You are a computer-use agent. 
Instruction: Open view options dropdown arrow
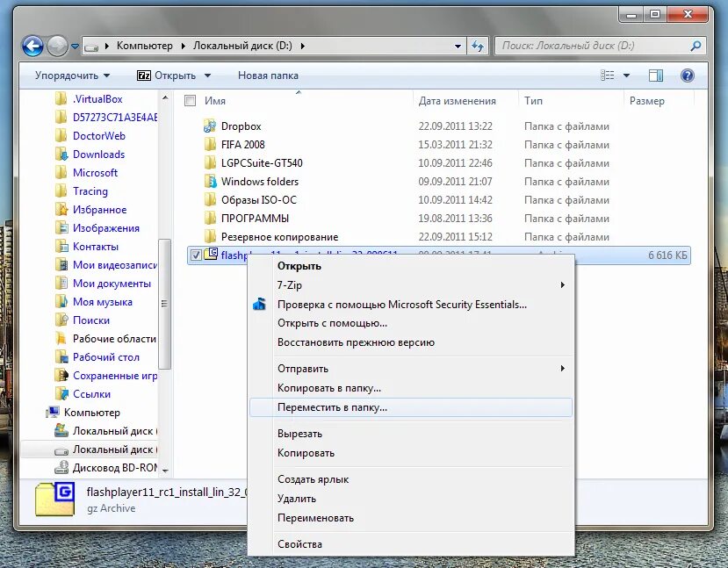click(x=626, y=75)
